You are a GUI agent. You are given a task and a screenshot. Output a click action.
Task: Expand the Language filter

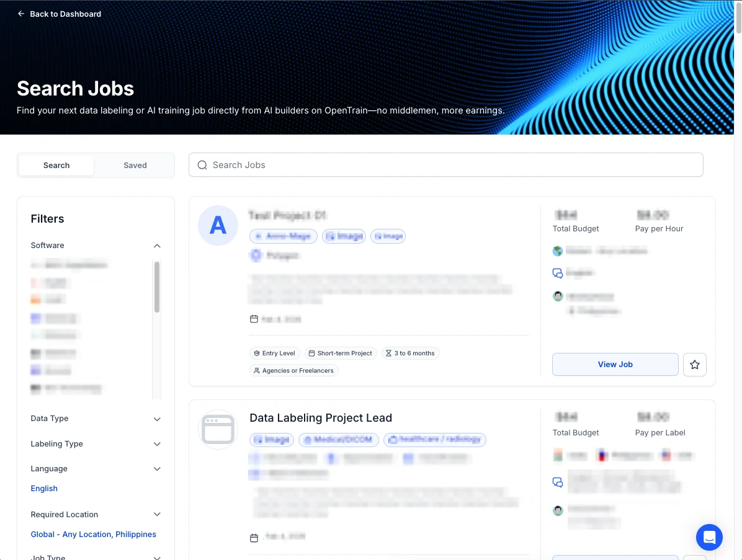coord(157,469)
